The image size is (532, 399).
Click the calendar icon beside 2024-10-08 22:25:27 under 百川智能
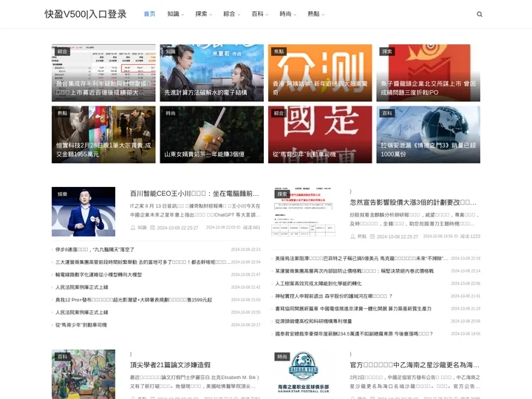pos(153,228)
